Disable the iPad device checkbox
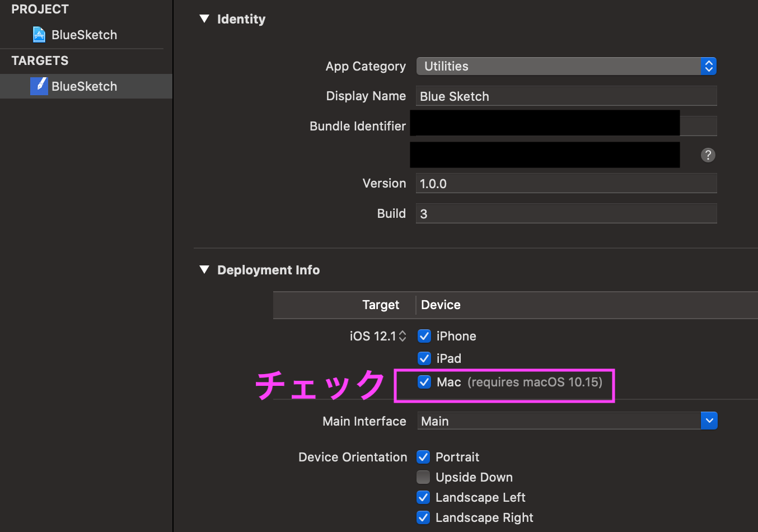 [x=424, y=358]
